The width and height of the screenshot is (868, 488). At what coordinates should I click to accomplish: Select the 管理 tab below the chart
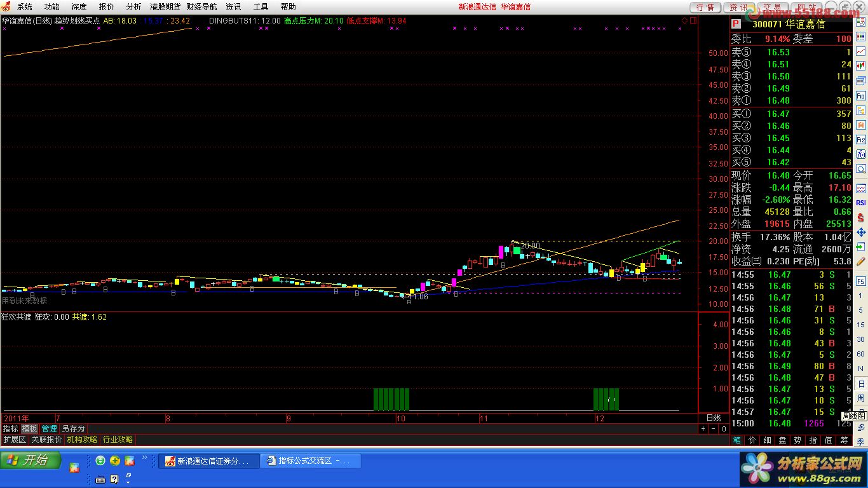coord(49,429)
